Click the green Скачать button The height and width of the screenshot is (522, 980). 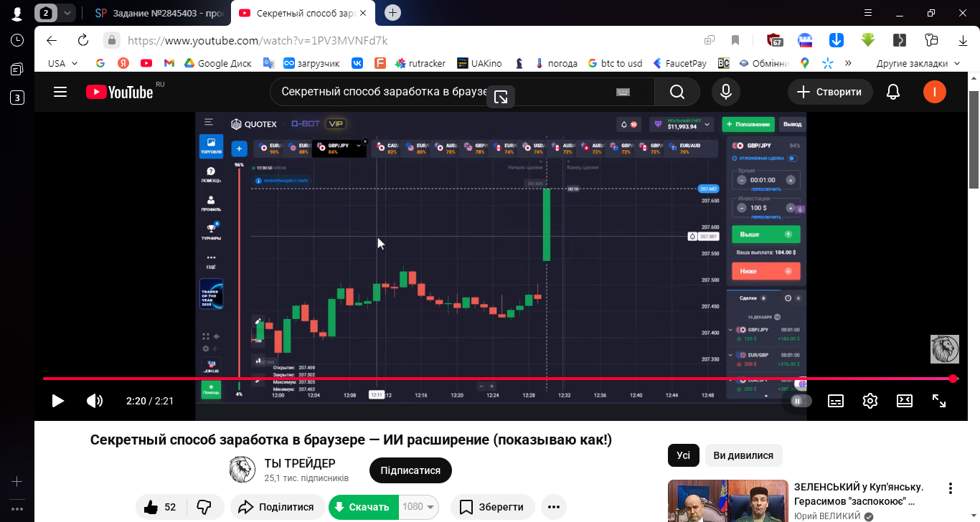click(x=363, y=507)
